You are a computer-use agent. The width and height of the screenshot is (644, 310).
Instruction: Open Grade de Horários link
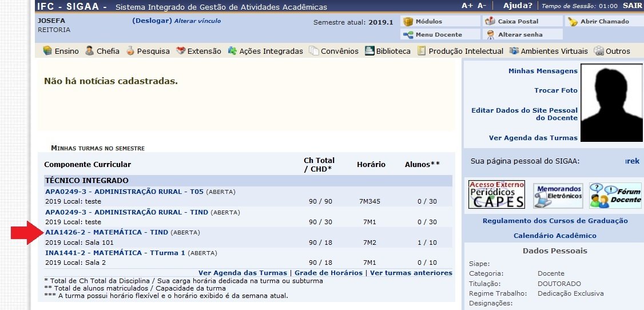click(x=328, y=273)
